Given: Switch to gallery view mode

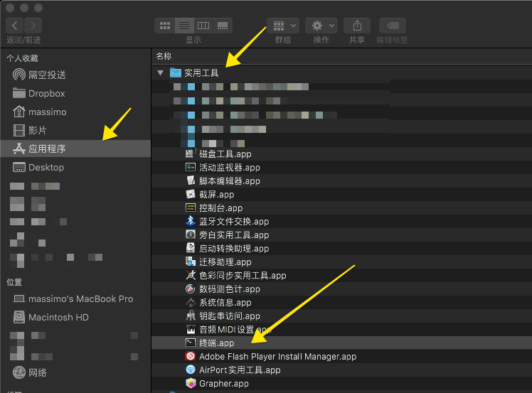Looking at the screenshot, I should [x=223, y=26].
